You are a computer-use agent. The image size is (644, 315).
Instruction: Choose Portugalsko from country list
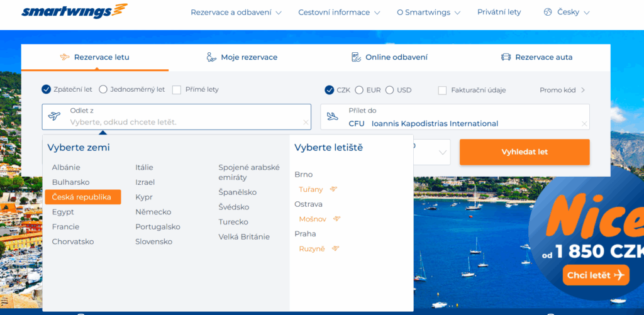pos(158,227)
